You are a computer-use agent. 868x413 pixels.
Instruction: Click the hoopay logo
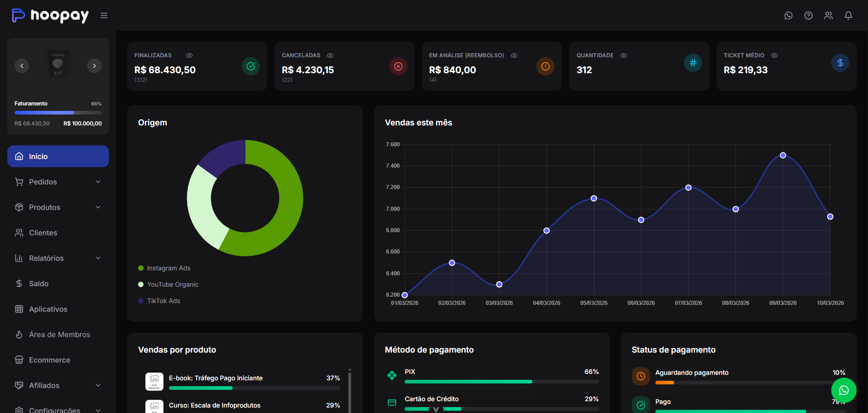tap(50, 15)
